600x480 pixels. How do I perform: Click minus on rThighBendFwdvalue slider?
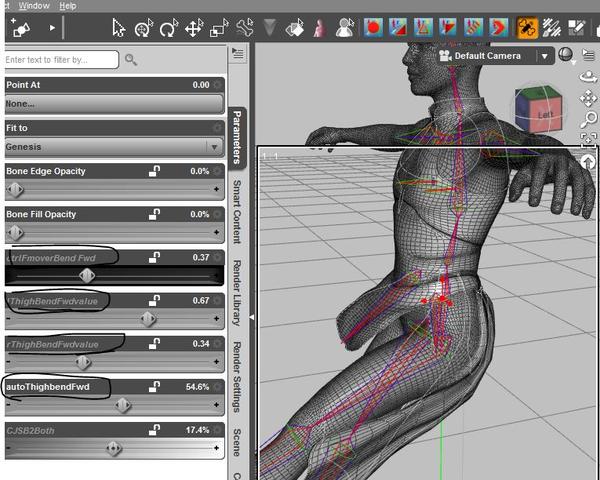tap(8, 362)
